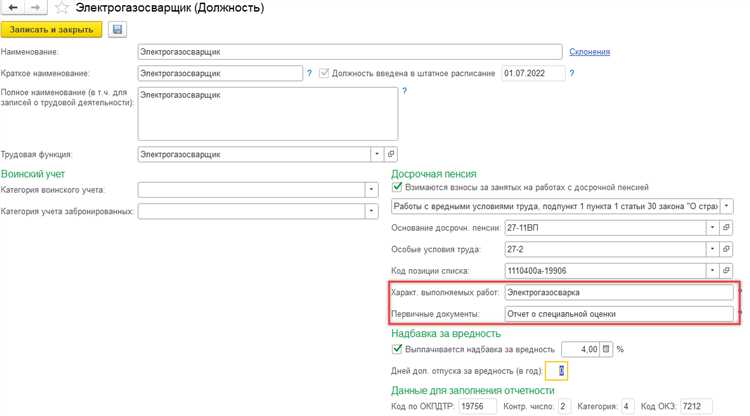Screen dimensions: 750x416
Task: Expand the Код позиции списка dropdown
Action: pos(712,270)
